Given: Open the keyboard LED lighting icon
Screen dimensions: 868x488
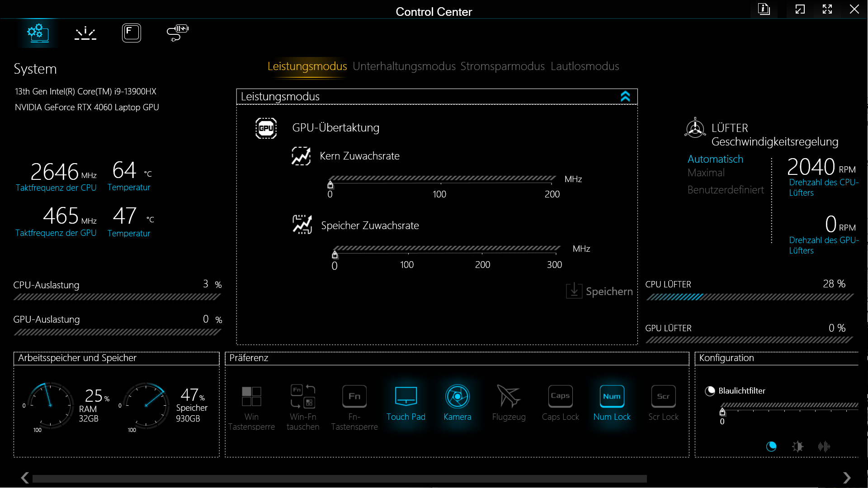Looking at the screenshot, I should click(85, 33).
